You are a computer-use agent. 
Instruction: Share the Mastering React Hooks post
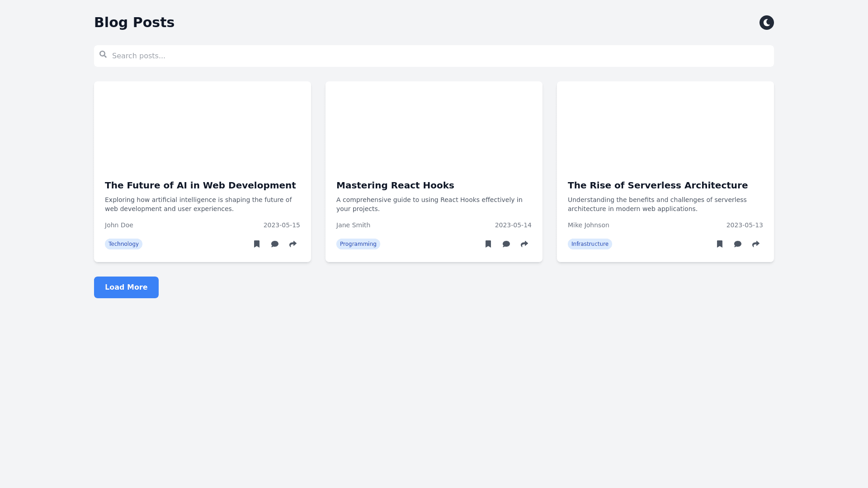[x=524, y=244]
